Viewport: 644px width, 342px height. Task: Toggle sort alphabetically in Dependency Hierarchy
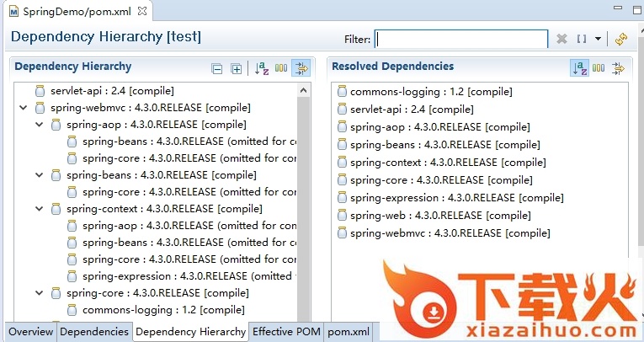point(262,69)
